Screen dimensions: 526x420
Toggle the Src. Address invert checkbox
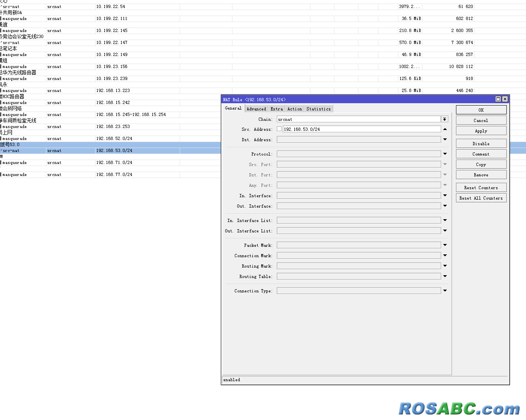279,129
